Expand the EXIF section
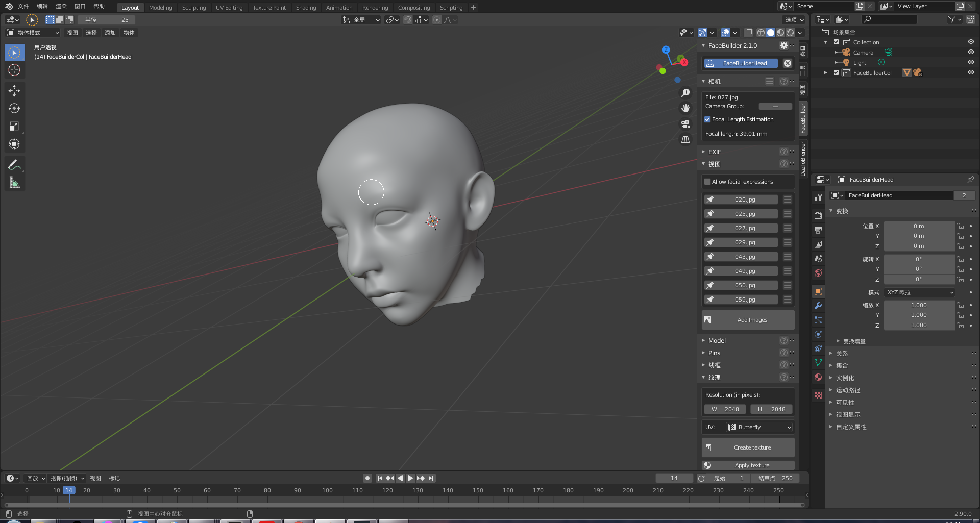Viewport: 980px width, 523px height. (714, 152)
